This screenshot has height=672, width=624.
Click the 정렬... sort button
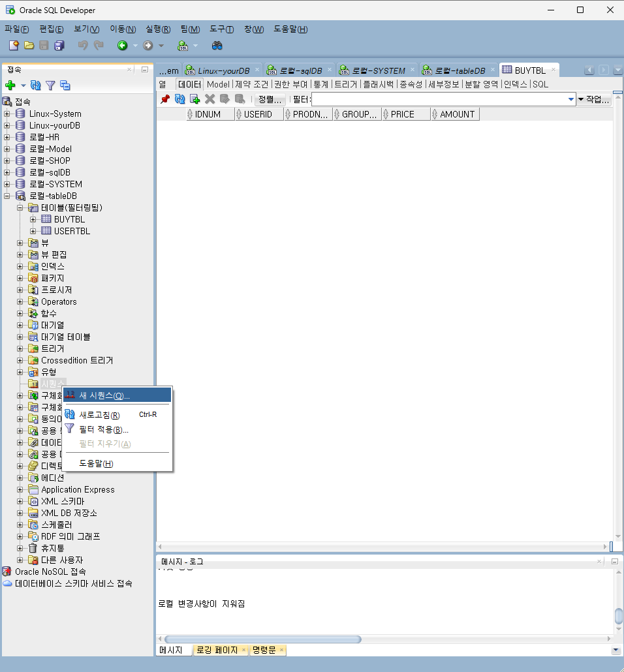[x=270, y=99]
